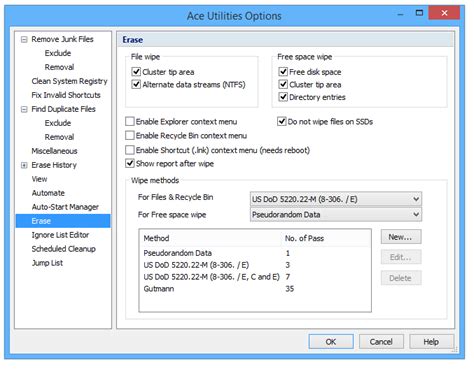
Task: Open Automate options page
Action: pyautogui.click(x=48, y=193)
